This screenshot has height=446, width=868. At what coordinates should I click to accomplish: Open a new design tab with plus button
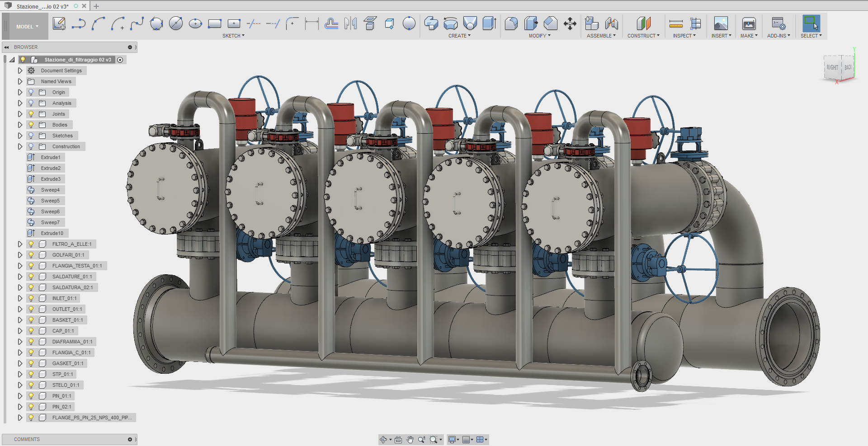(96, 6)
